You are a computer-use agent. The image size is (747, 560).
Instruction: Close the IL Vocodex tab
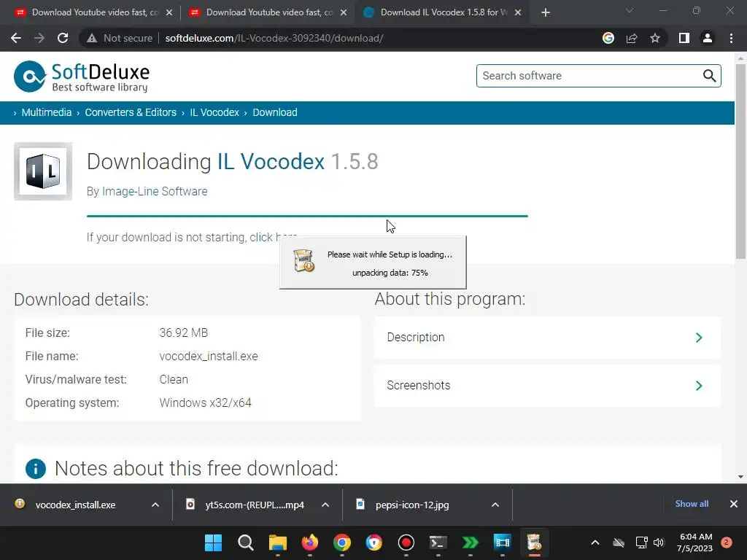[x=518, y=12]
